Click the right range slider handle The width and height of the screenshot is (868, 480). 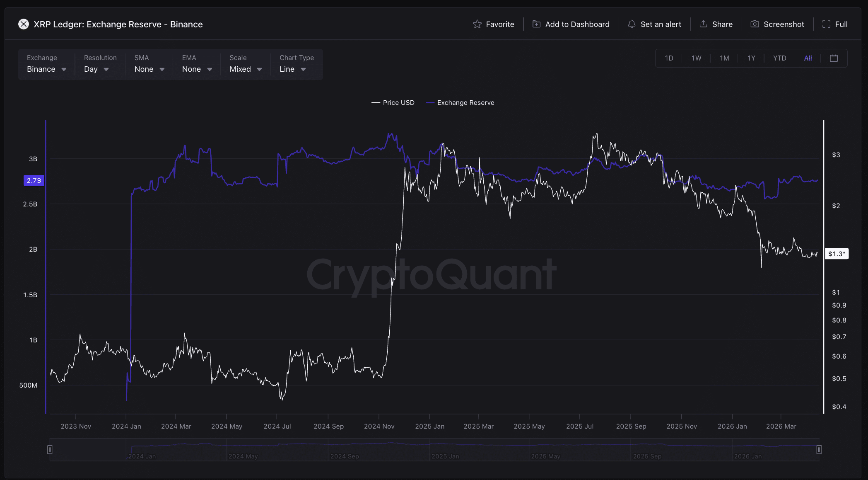(819, 449)
